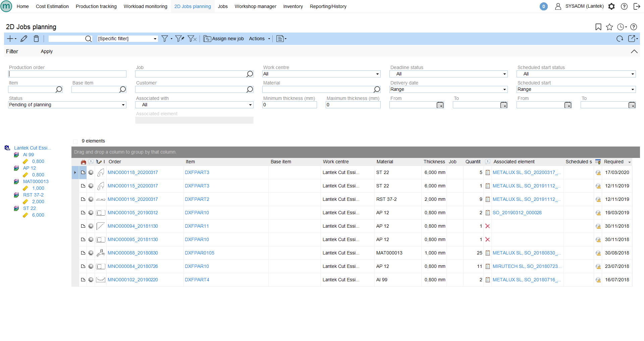The height and width of the screenshot is (341, 644).
Task: Open order link MNO000118_20200317
Action: point(132,172)
